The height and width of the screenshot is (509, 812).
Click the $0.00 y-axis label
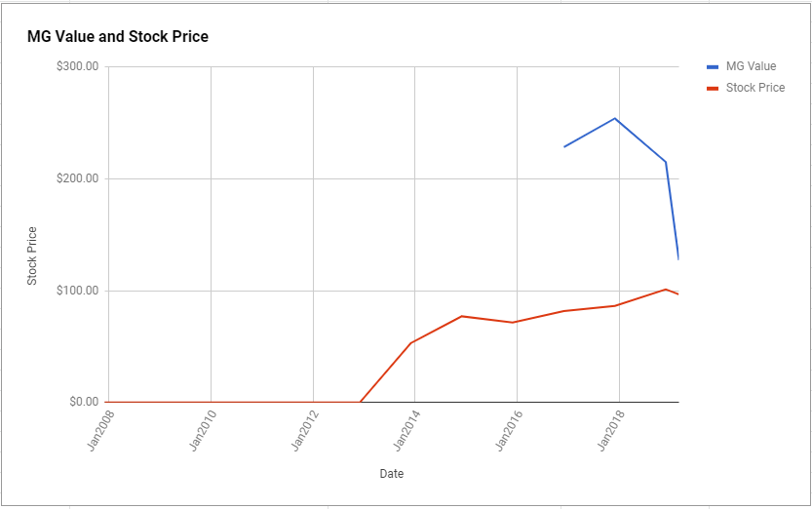(84, 402)
